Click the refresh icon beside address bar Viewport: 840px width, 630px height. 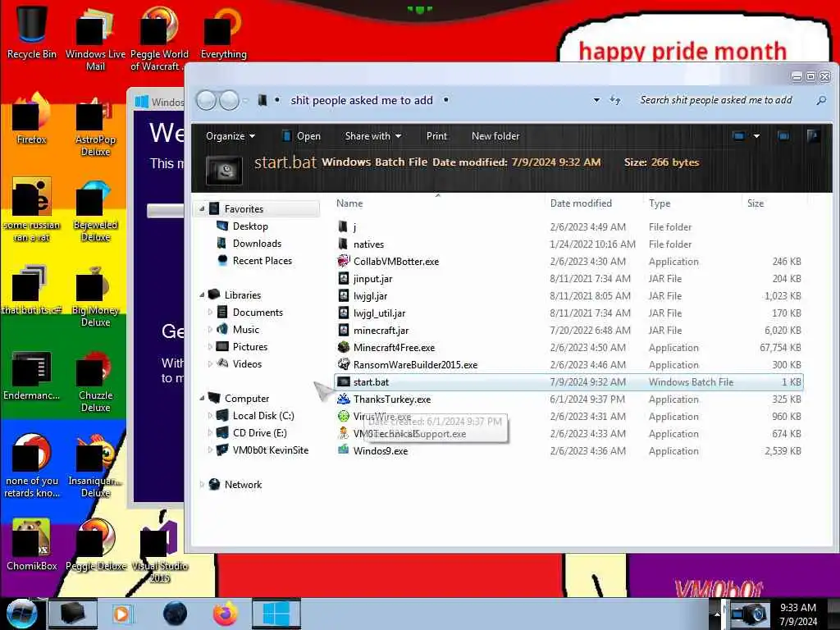(615, 100)
